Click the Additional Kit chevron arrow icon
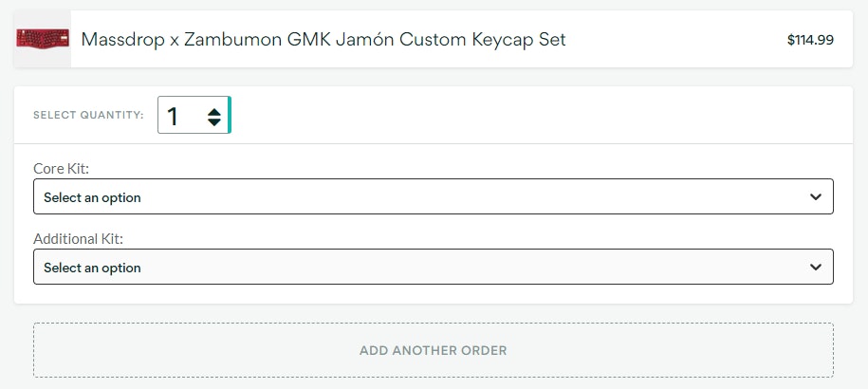 (x=816, y=268)
